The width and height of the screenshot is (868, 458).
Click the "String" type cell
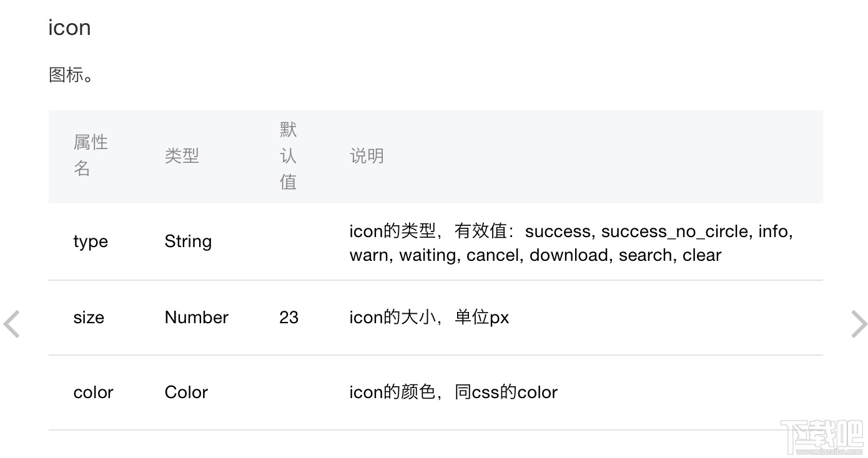188,242
